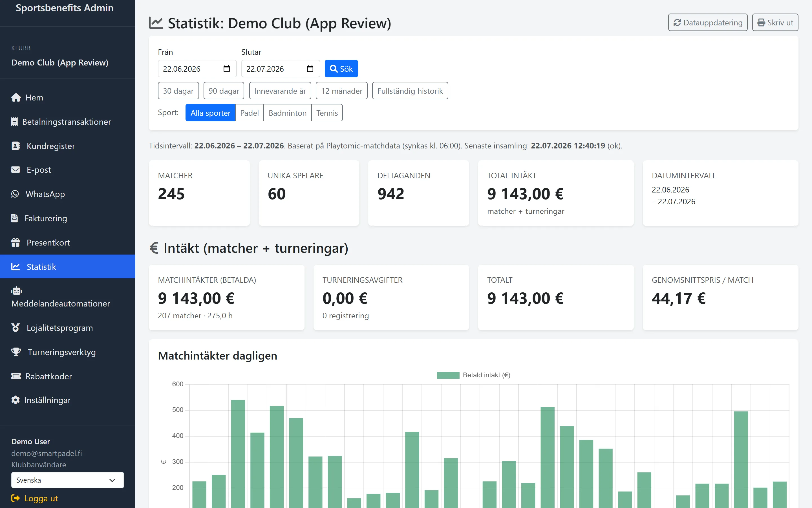Click Logga ut link
This screenshot has height=508, width=812.
click(35, 498)
